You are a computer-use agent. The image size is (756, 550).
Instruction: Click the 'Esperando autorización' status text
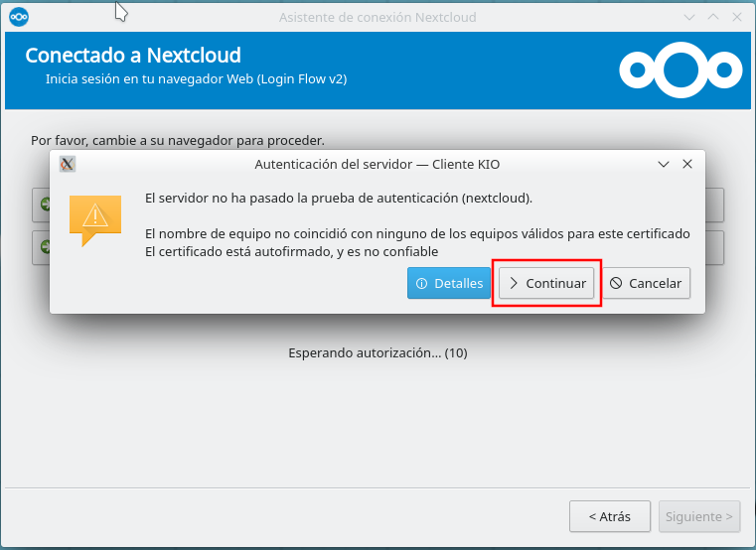378,352
